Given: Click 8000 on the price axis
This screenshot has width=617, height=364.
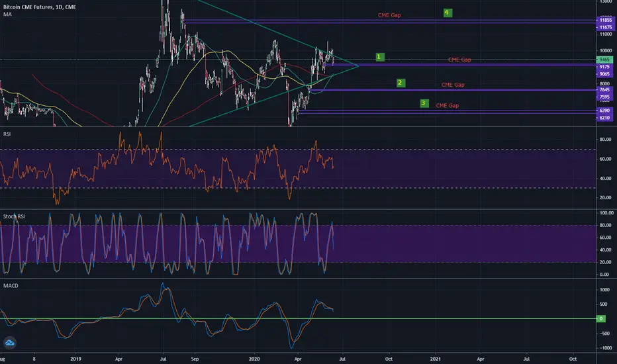Looking at the screenshot, I should (604, 83).
